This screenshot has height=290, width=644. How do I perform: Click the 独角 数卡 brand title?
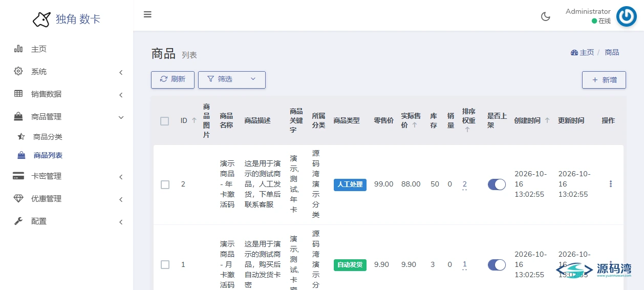tap(78, 19)
